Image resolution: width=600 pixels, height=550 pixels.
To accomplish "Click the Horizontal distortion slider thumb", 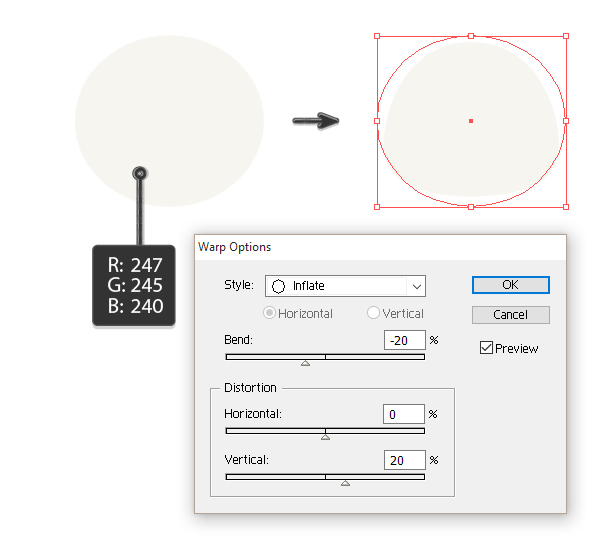I will tap(325, 437).
